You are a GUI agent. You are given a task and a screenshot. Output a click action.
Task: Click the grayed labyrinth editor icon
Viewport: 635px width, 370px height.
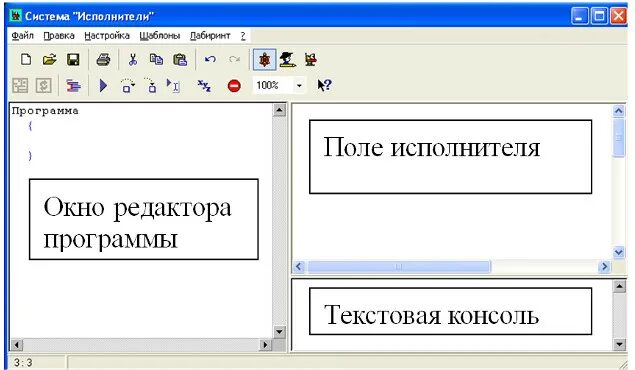20,86
